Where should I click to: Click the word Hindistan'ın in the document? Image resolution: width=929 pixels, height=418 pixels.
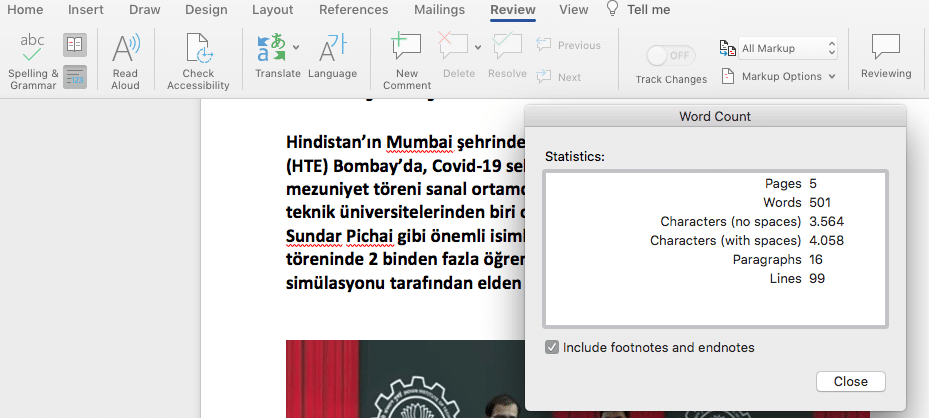pos(334,142)
